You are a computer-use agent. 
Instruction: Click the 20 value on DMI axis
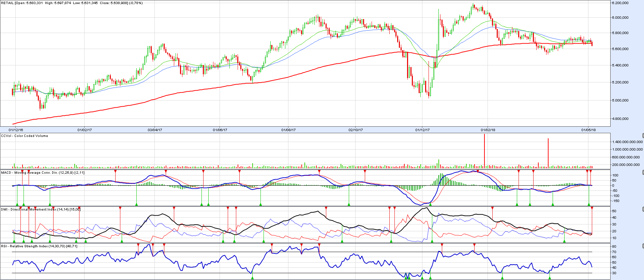(x=614, y=231)
